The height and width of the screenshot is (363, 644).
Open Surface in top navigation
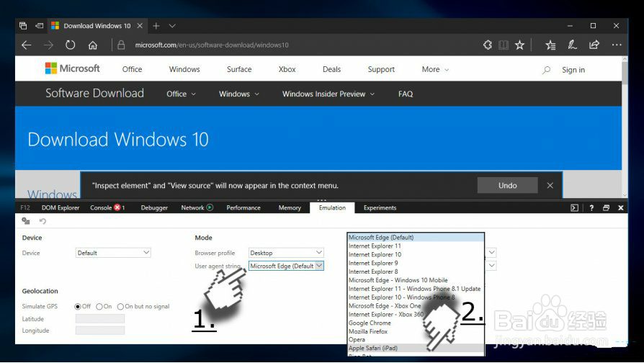pos(239,69)
